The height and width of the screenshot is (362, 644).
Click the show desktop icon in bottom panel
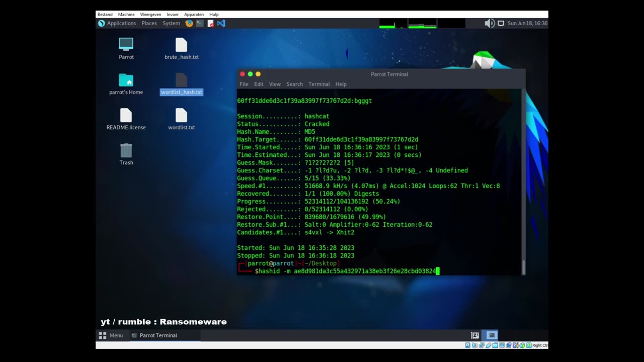coord(475,335)
